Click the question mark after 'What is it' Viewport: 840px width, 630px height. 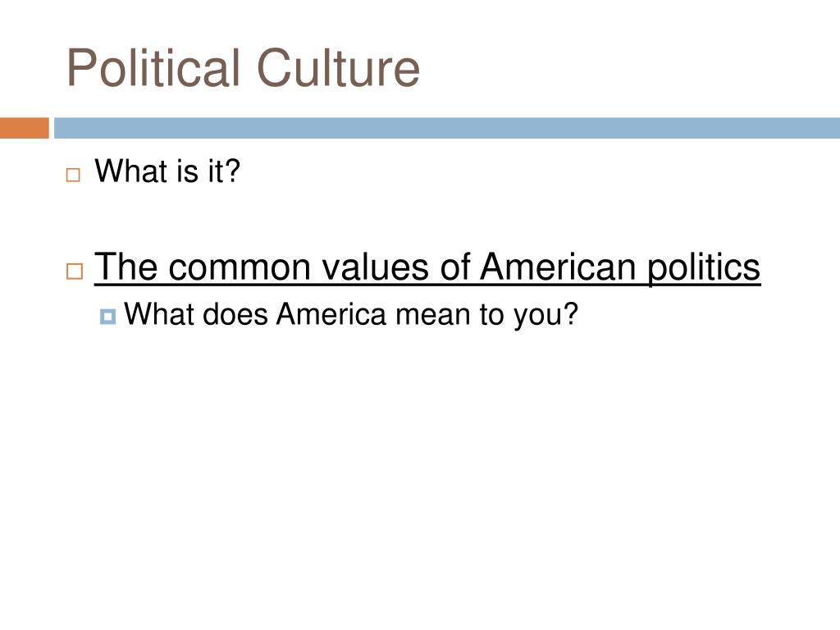click(232, 171)
